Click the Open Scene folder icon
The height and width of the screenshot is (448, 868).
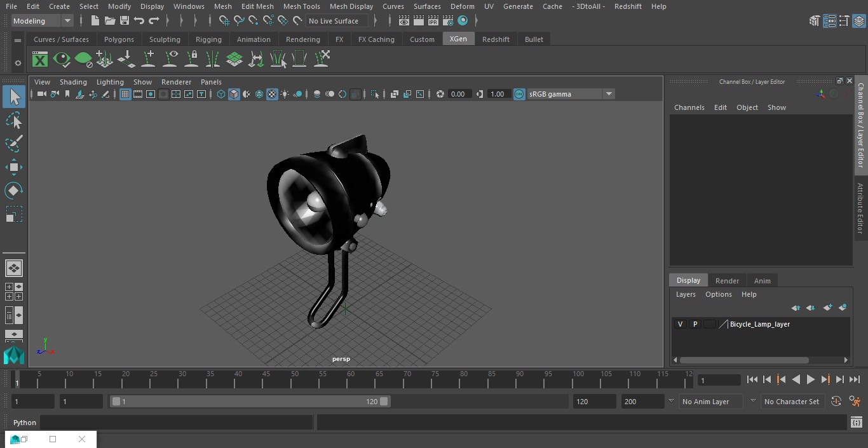(110, 21)
